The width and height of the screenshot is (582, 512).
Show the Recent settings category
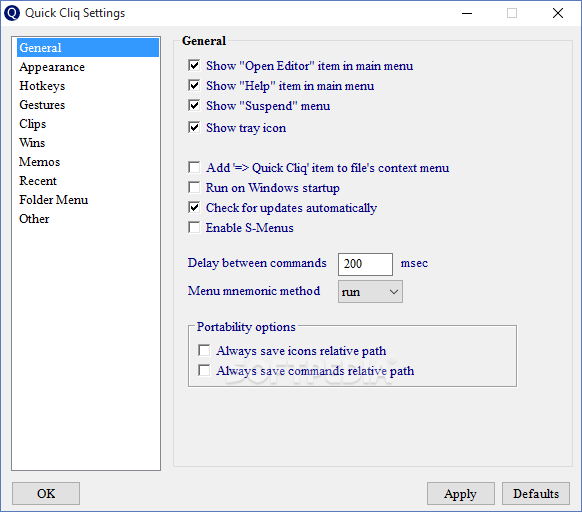[x=88, y=181]
